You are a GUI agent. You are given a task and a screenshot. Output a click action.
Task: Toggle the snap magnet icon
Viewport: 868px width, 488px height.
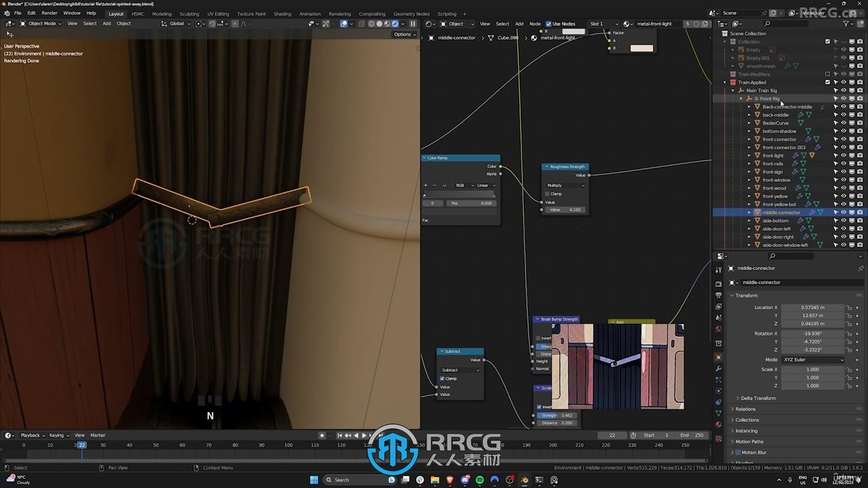[x=212, y=24]
